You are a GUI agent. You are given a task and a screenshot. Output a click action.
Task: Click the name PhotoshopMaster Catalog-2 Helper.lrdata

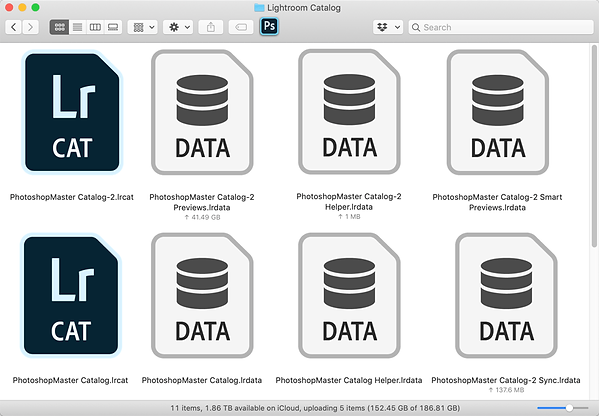[x=349, y=202]
